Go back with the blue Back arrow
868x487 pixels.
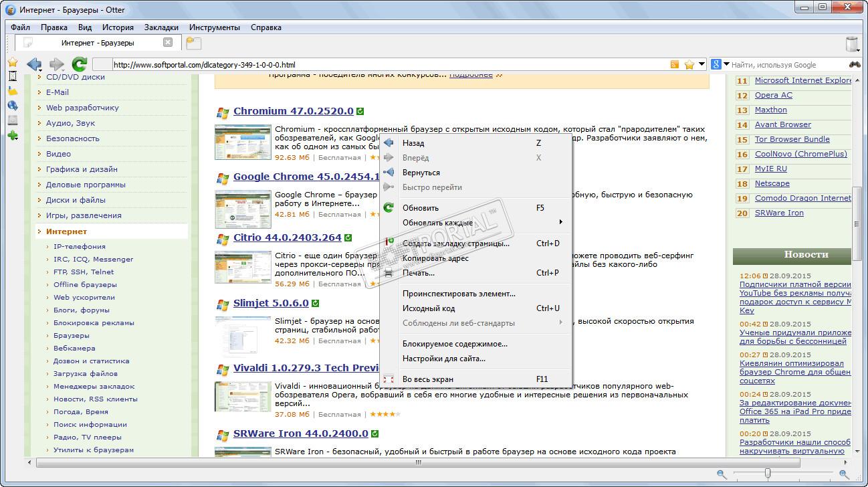tap(33, 64)
